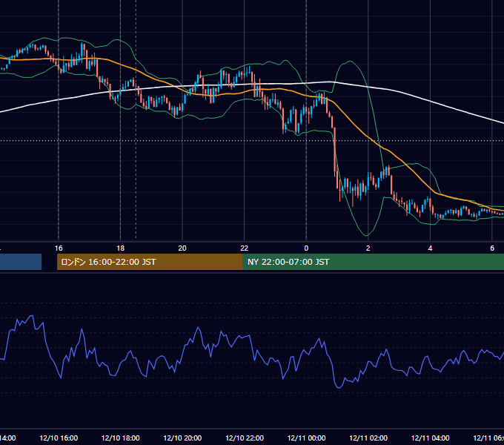Click the 2 hour label on chart axis

pyautogui.click(x=368, y=248)
